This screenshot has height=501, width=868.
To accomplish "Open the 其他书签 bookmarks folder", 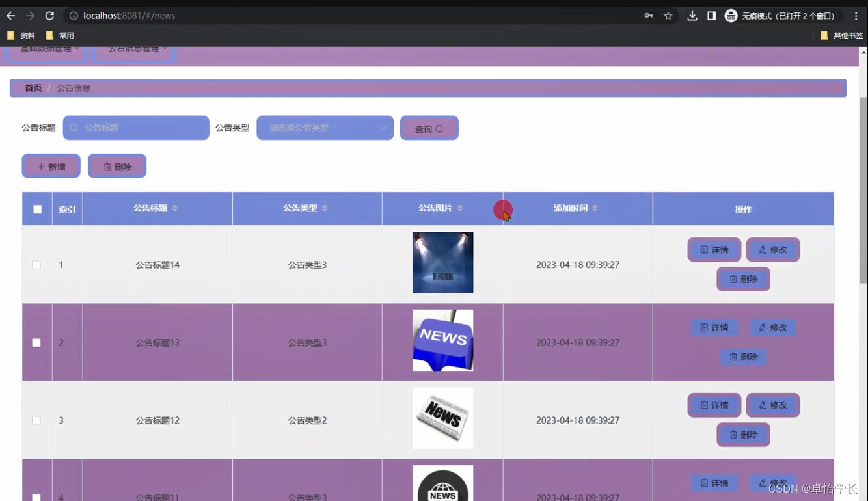I will tap(841, 36).
